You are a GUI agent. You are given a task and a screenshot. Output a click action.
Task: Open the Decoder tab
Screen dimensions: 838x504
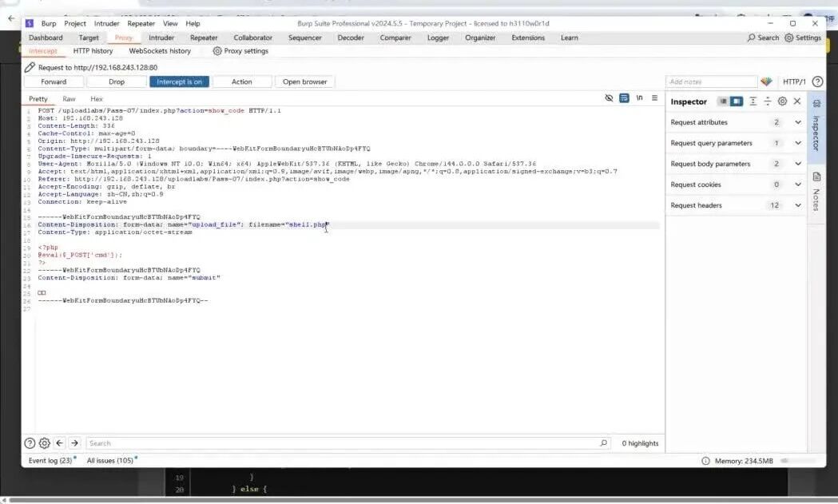point(351,38)
